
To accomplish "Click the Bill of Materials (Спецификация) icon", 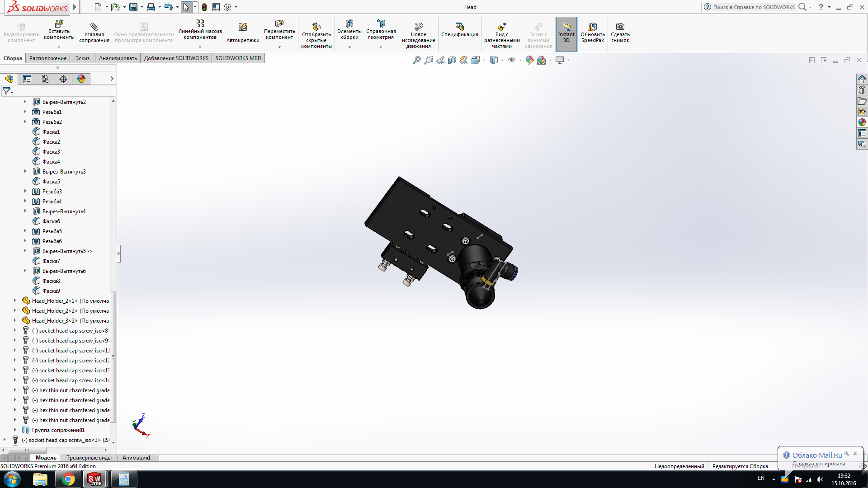I will (459, 27).
